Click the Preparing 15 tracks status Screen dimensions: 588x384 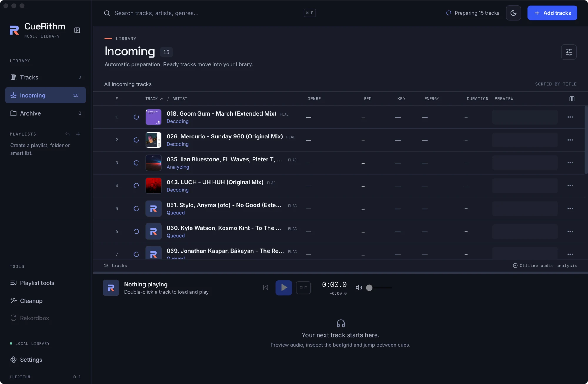(473, 13)
